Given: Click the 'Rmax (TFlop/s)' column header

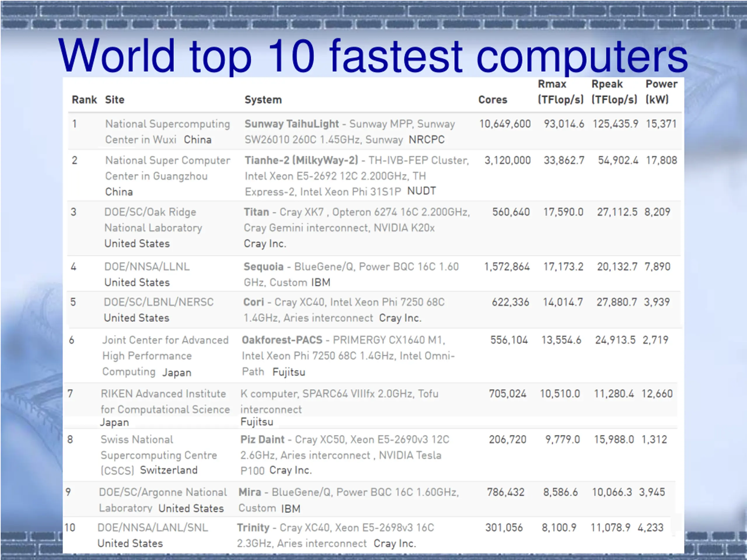Looking at the screenshot, I should pyautogui.click(x=561, y=92).
